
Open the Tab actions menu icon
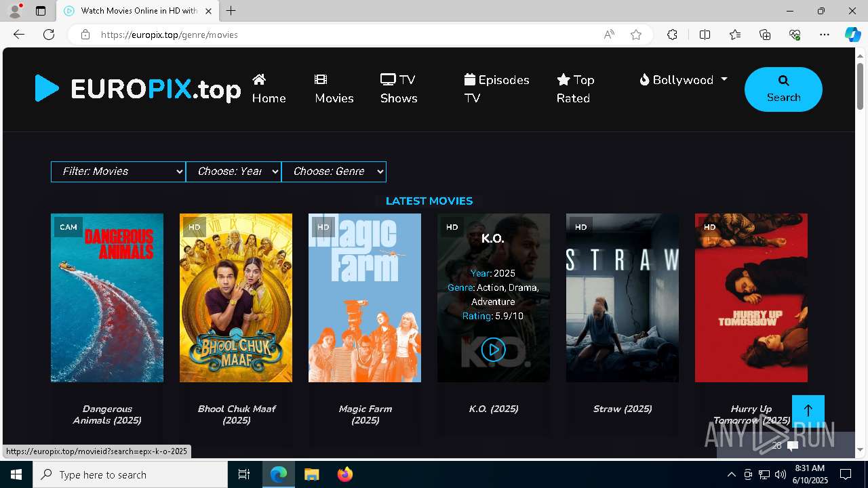tap(41, 11)
